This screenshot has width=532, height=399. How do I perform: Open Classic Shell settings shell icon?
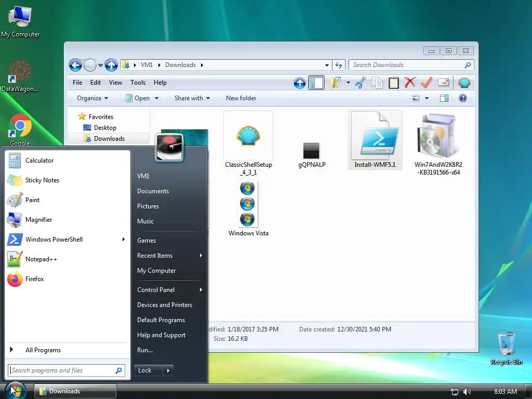[x=464, y=83]
